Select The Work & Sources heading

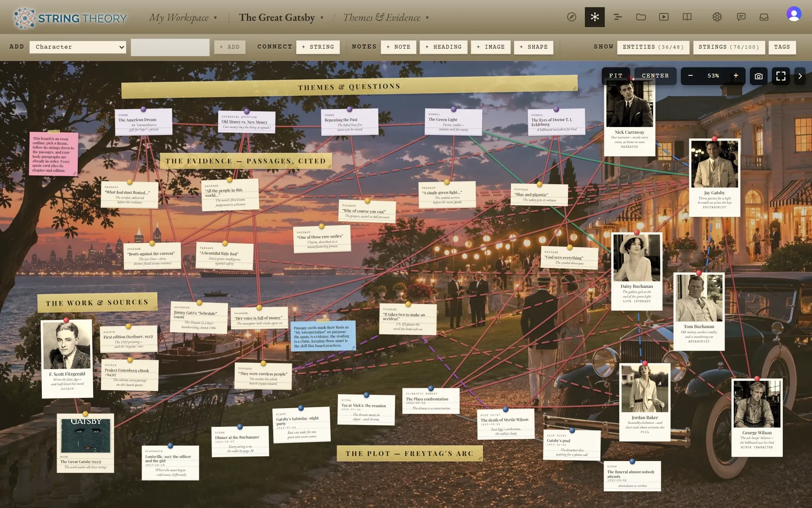(x=97, y=302)
